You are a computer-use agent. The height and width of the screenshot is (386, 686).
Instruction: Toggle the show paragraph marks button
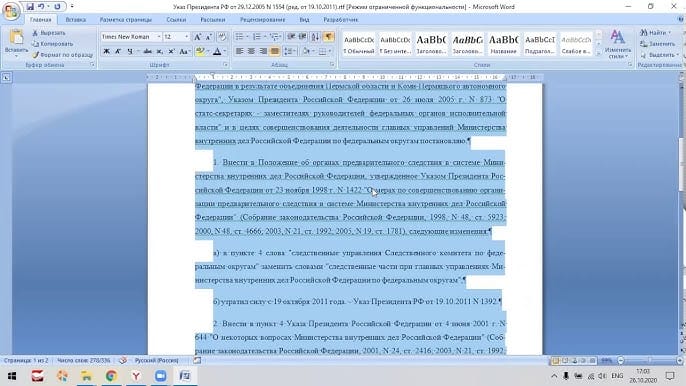point(328,37)
